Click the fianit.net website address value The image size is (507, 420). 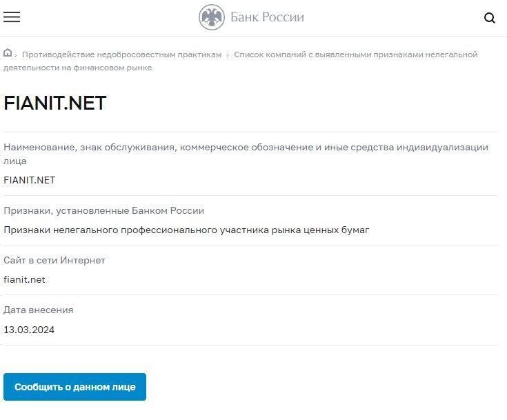tap(24, 279)
